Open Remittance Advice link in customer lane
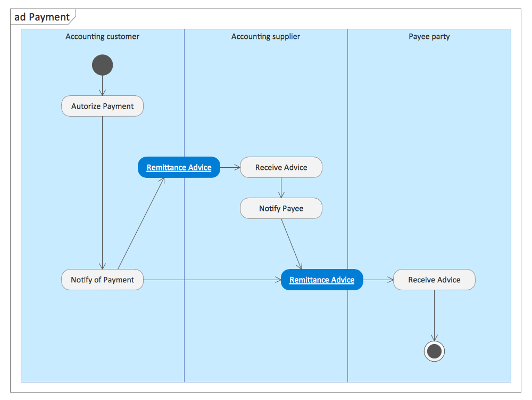The image size is (532, 400). (x=179, y=167)
